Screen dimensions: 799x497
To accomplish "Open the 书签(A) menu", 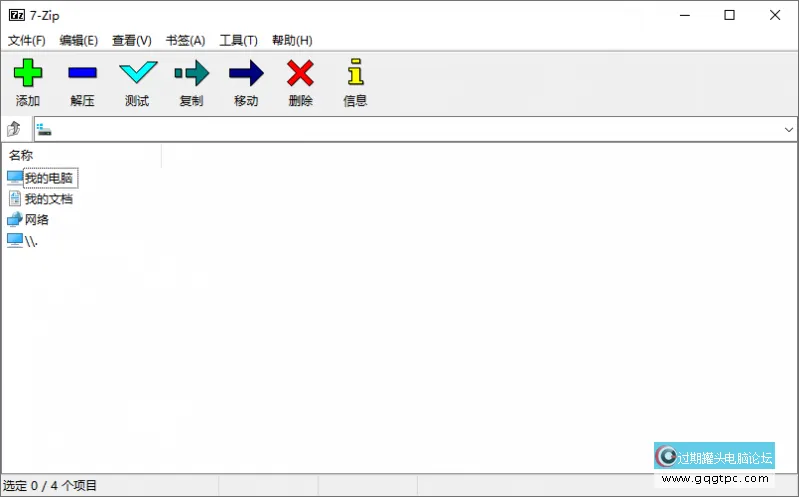I will pos(185,40).
